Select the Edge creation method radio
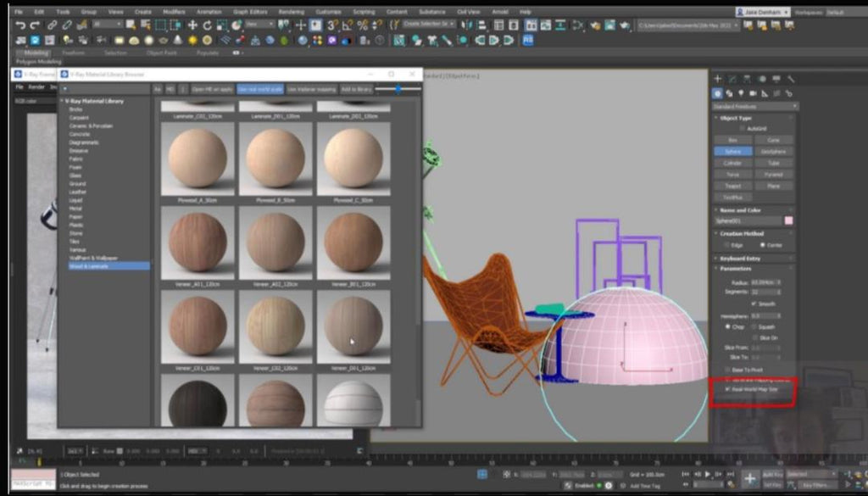The height and width of the screenshot is (496, 868). point(726,245)
